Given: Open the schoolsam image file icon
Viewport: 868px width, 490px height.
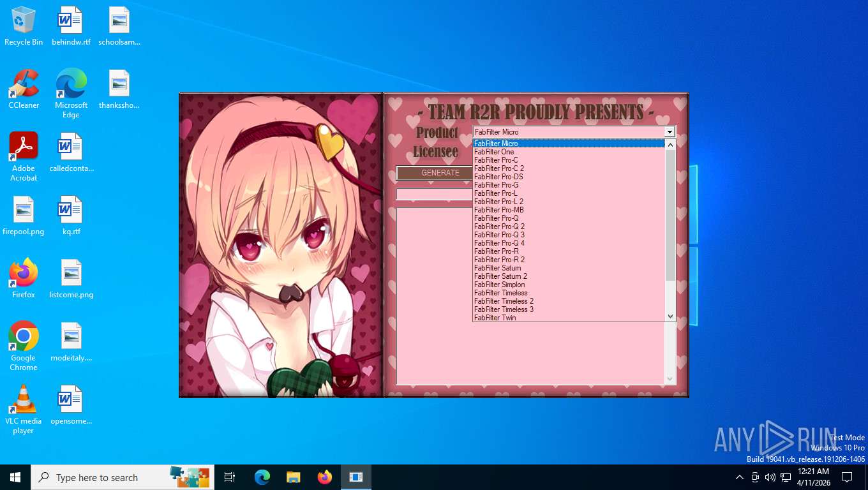Looking at the screenshot, I should 119,26.
